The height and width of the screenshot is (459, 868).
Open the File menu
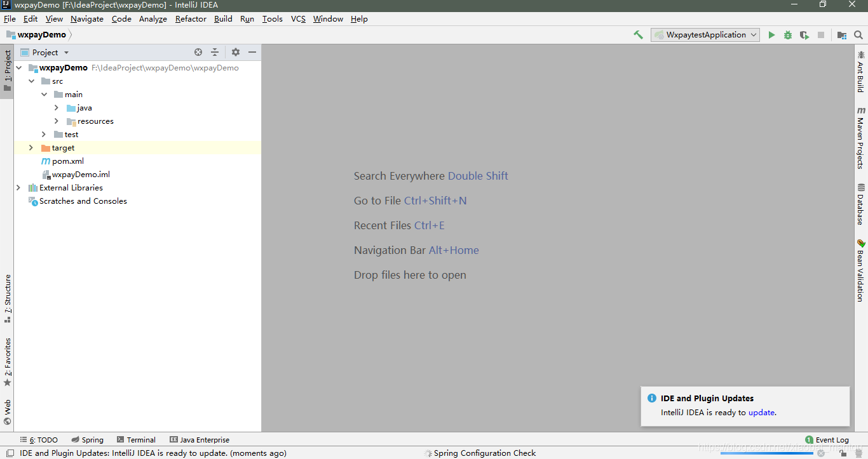(10, 19)
